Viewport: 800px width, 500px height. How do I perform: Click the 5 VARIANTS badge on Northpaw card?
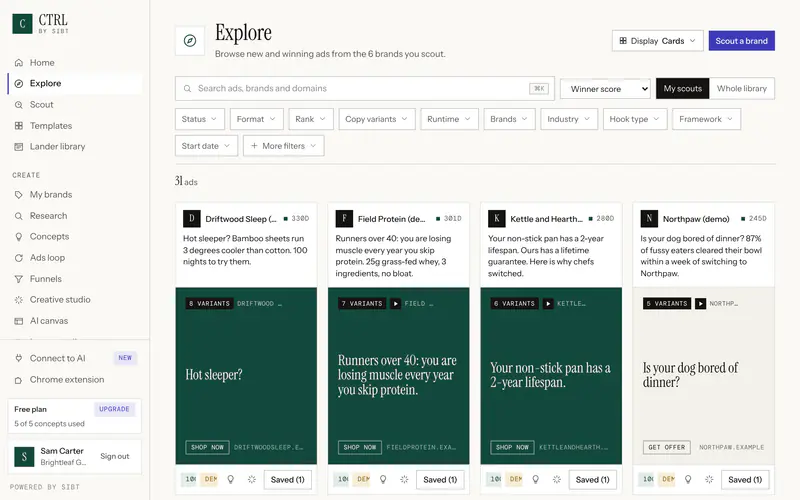(667, 304)
